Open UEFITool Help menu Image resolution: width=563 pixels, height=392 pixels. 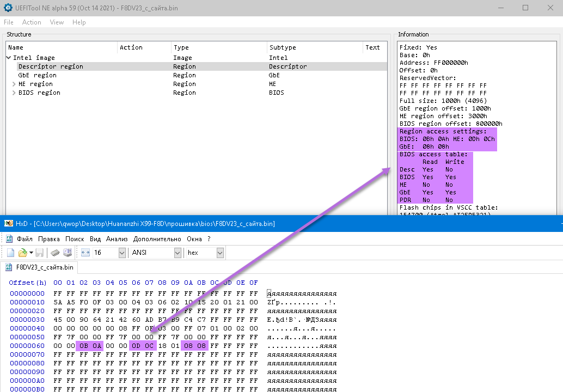79,22
